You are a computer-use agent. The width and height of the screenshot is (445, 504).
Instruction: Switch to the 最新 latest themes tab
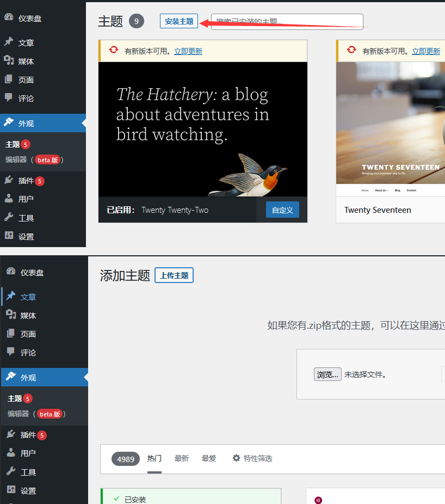(x=181, y=458)
